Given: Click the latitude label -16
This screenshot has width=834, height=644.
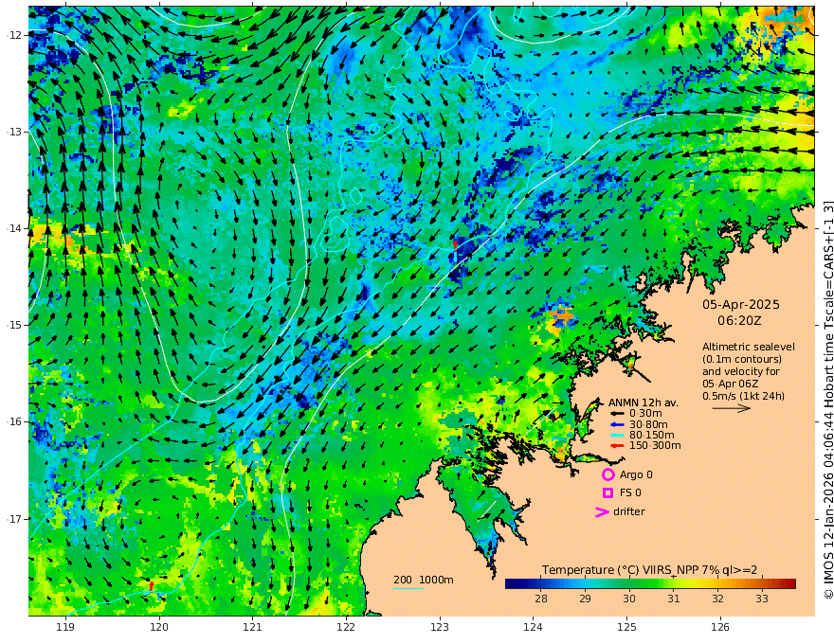Looking at the screenshot, I should pos(14,421).
